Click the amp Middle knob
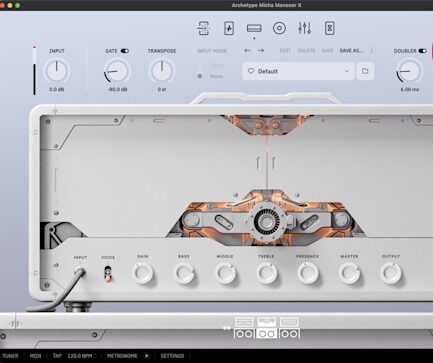Screen dimensions: 433x363 (225, 273)
